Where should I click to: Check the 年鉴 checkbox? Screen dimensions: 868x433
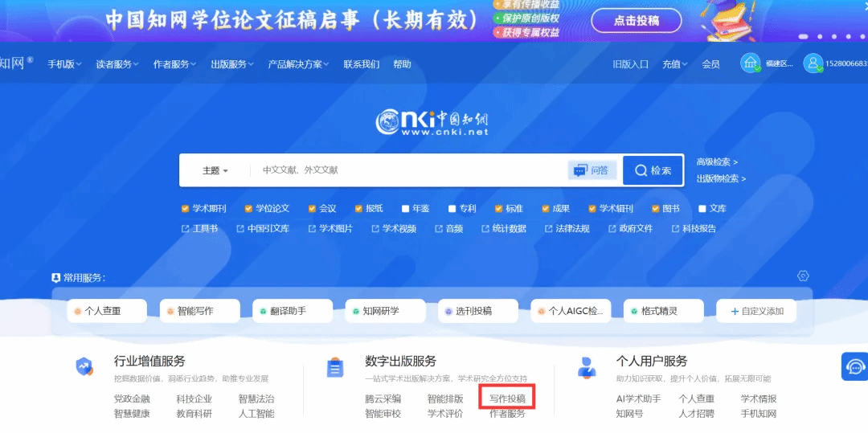405,209
